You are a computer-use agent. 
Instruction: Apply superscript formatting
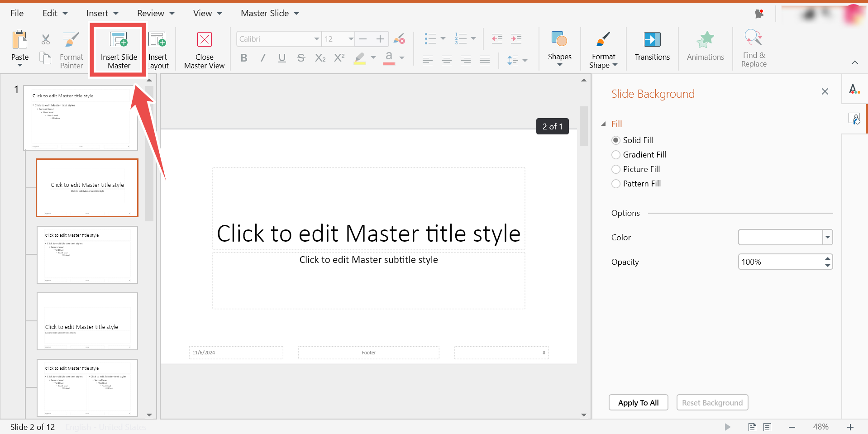[x=339, y=58]
